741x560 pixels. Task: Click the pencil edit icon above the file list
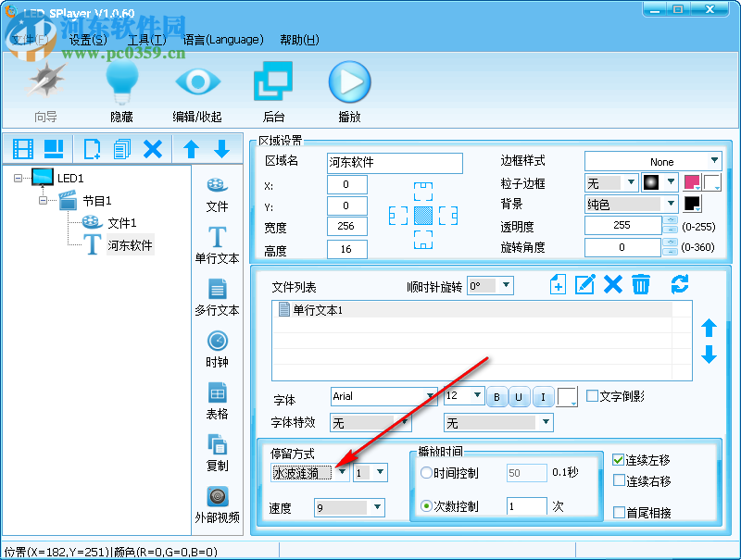click(584, 285)
